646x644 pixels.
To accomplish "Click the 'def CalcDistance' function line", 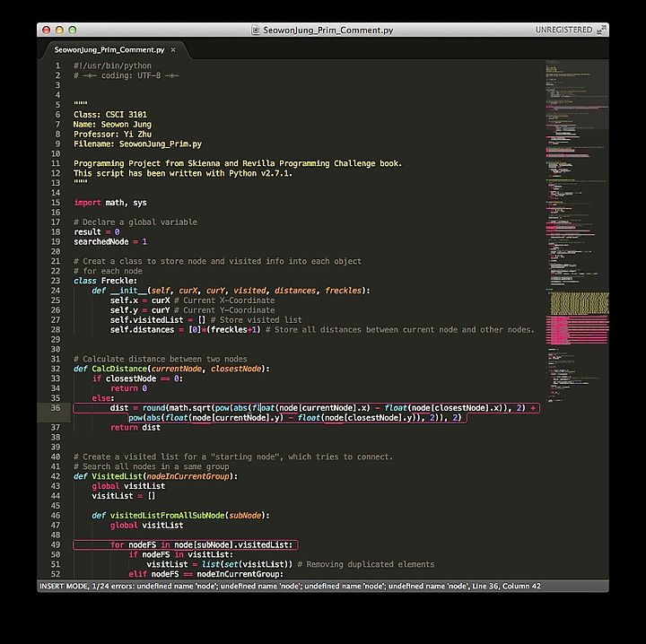I will pos(171,369).
